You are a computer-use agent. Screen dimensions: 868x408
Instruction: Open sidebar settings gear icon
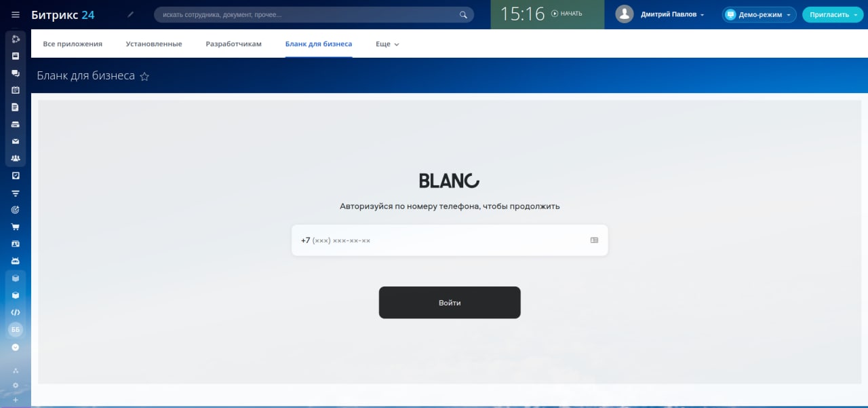[16, 386]
